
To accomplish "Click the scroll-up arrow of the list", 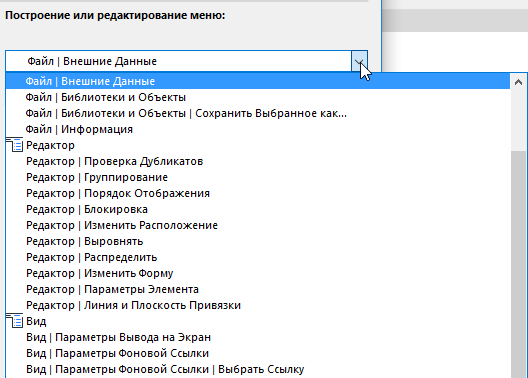I will (519, 82).
